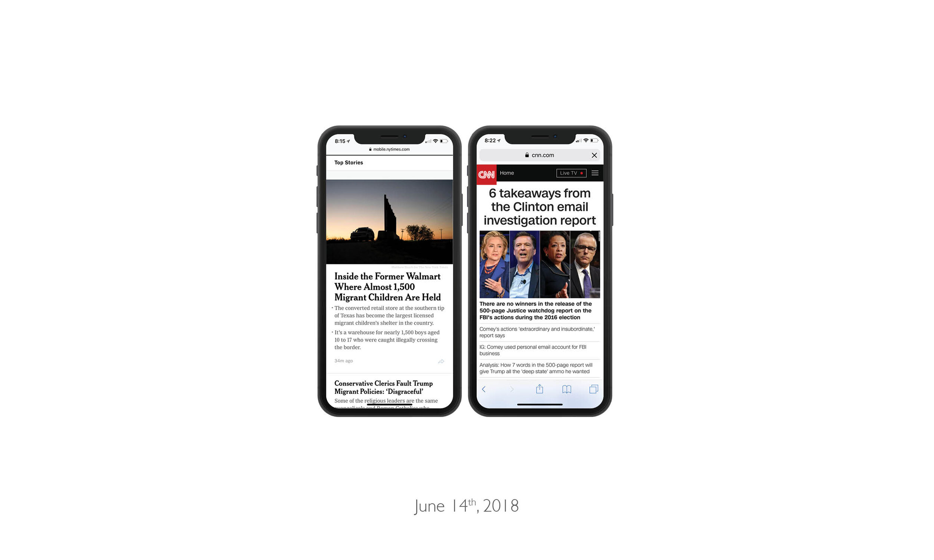The image size is (934, 560).
Task: Tap the share icon on CNN browser toolbar
Action: tap(539, 388)
